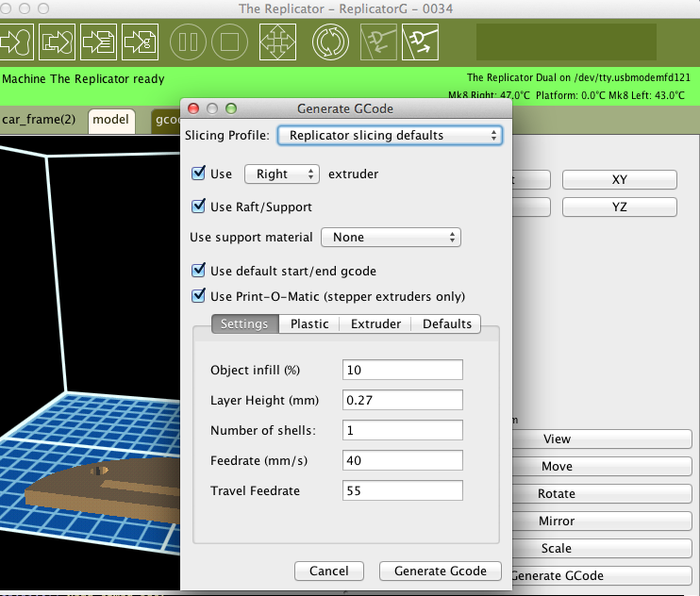Click the second build-arrow toolbar icon
The height and width of the screenshot is (596, 700).
57,41
